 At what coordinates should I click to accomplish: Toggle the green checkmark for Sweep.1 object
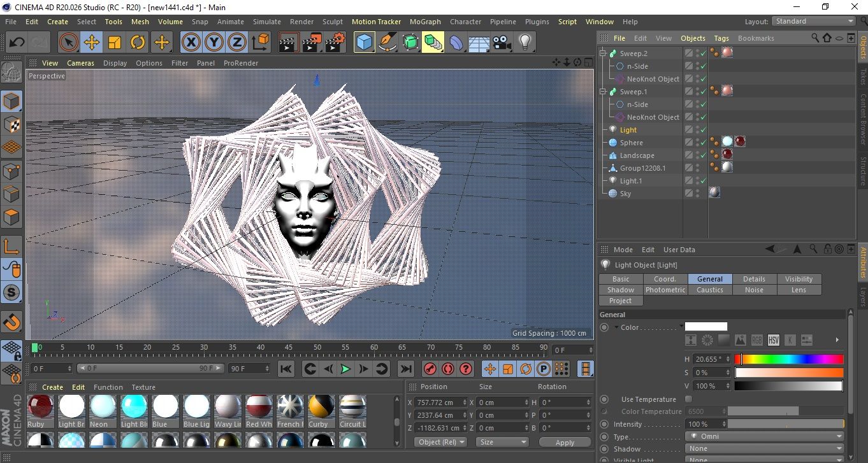(703, 92)
